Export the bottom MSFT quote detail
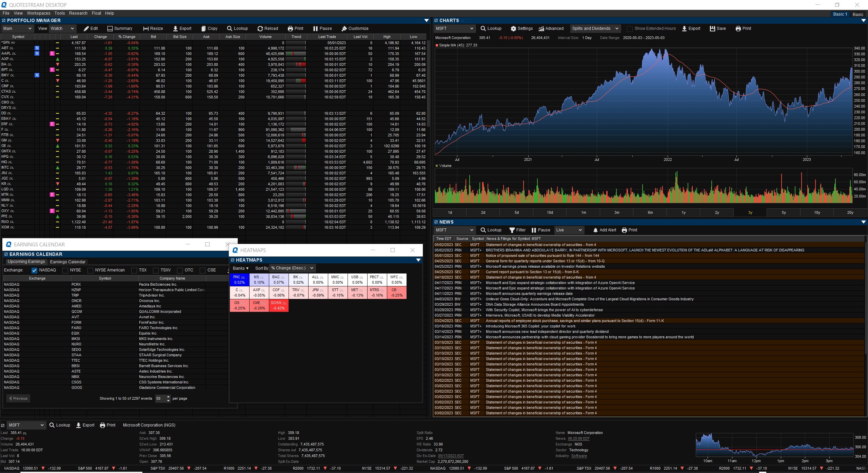868x473 pixels. click(x=85, y=425)
